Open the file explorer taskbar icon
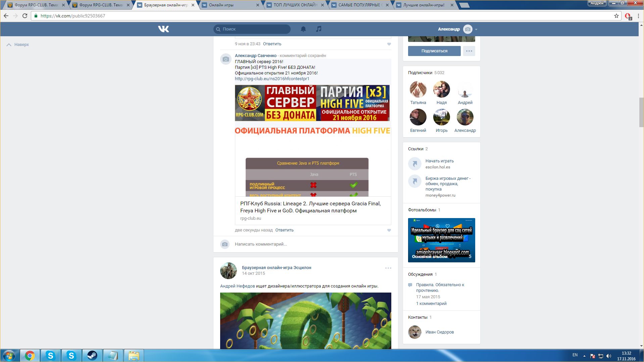The width and height of the screenshot is (644, 362). click(x=134, y=356)
